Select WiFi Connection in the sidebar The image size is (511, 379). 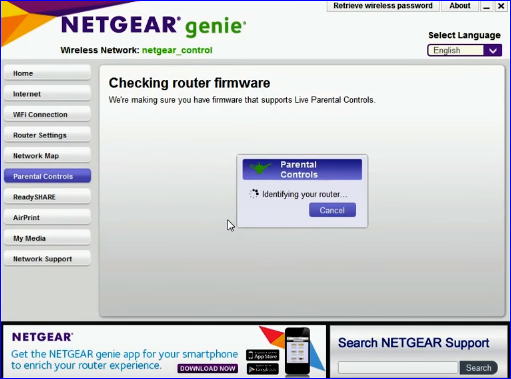tap(47, 115)
